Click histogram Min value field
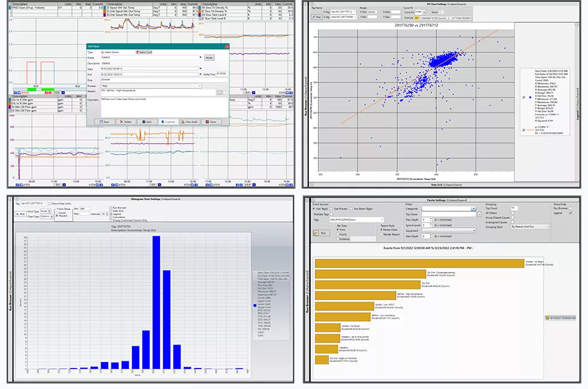Image resolution: width=588 pixels, height=389 pixels. [85, 209]
